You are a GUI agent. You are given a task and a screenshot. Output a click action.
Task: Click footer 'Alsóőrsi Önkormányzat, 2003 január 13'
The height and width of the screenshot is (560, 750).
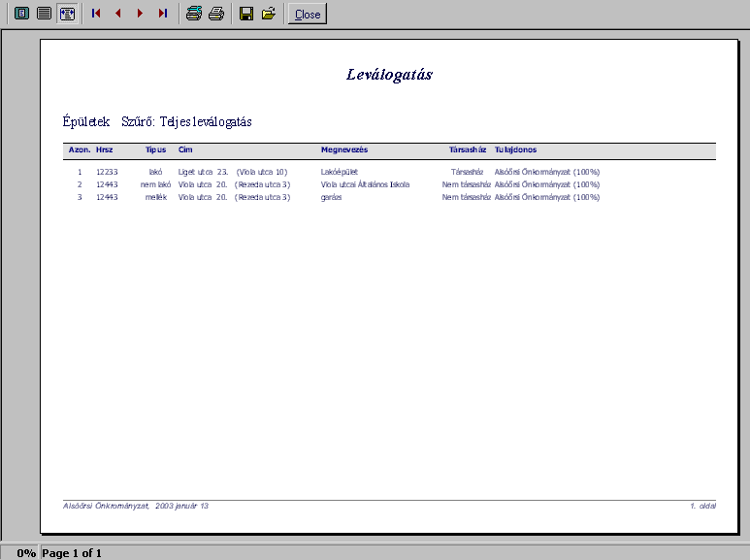136,506
